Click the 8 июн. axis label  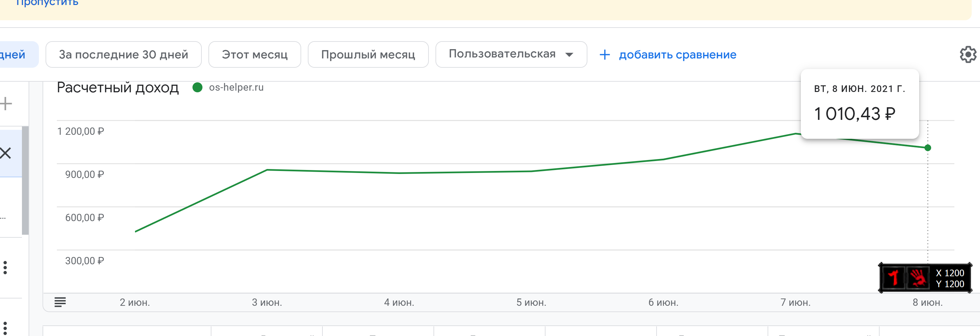[927, 302]
